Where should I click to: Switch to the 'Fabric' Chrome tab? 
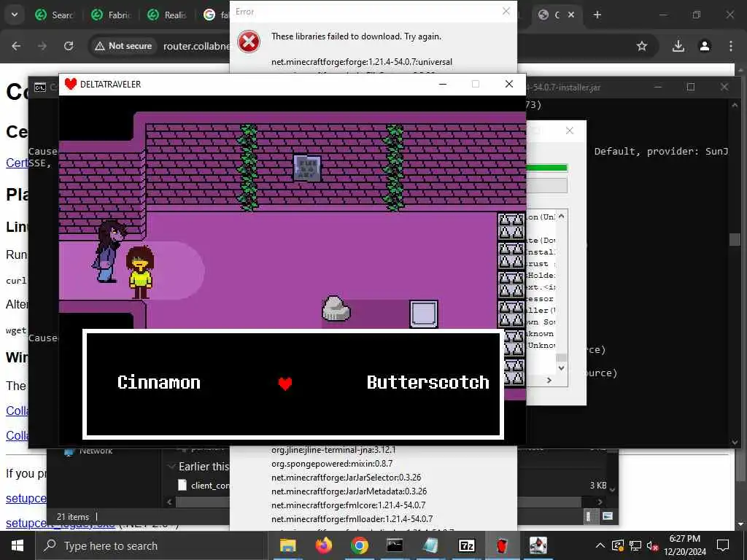coord(111,15)
